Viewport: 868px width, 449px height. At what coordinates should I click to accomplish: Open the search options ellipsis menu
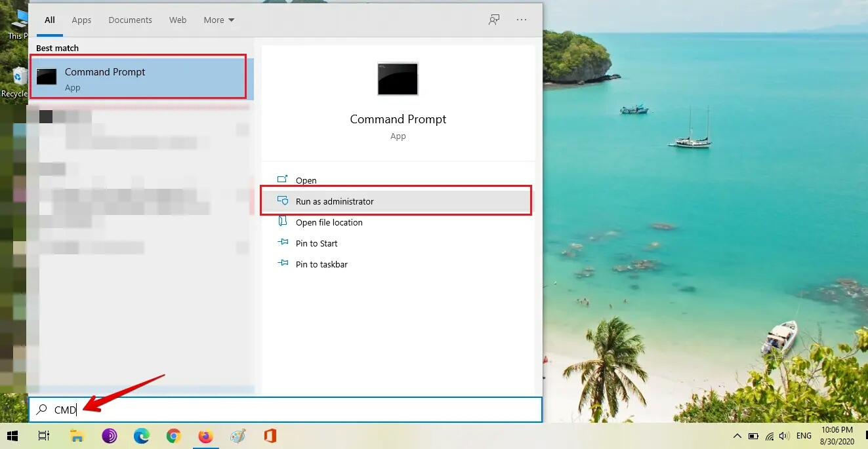(522, 20)
